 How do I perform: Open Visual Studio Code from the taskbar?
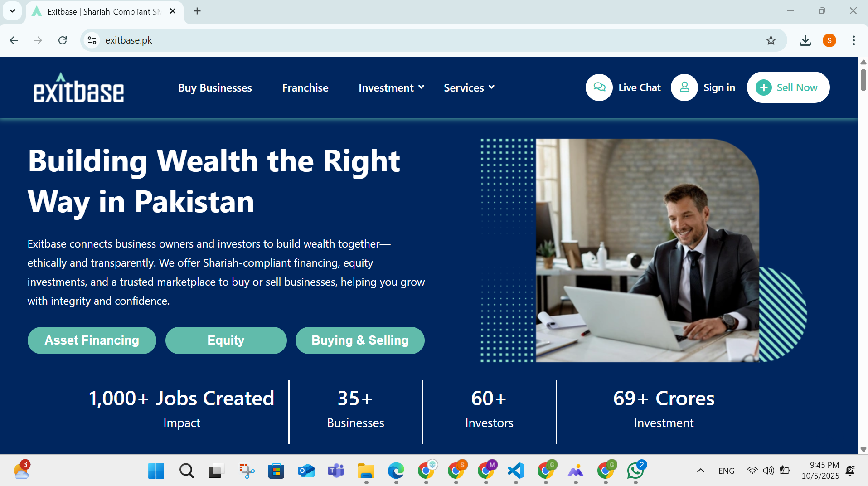pyautogui.click(x=515, y=471)
